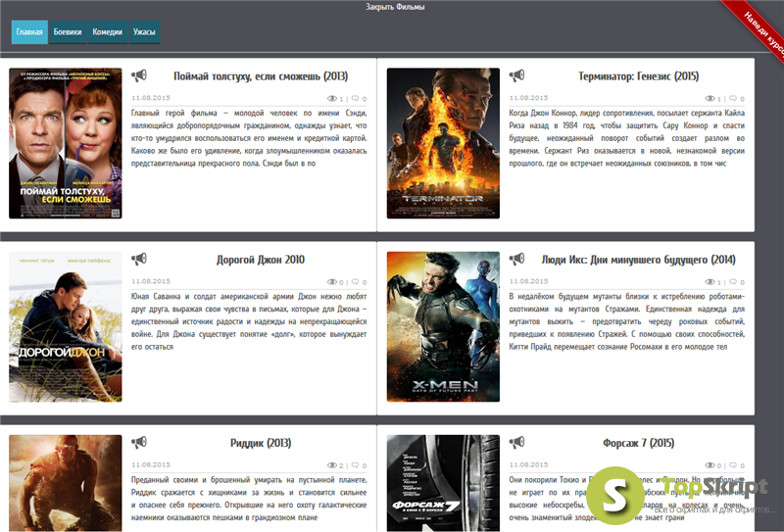784x532 pixels.
Task: Click description starting 'Преданный своими и брошенный'
Action: click(249, 499)
